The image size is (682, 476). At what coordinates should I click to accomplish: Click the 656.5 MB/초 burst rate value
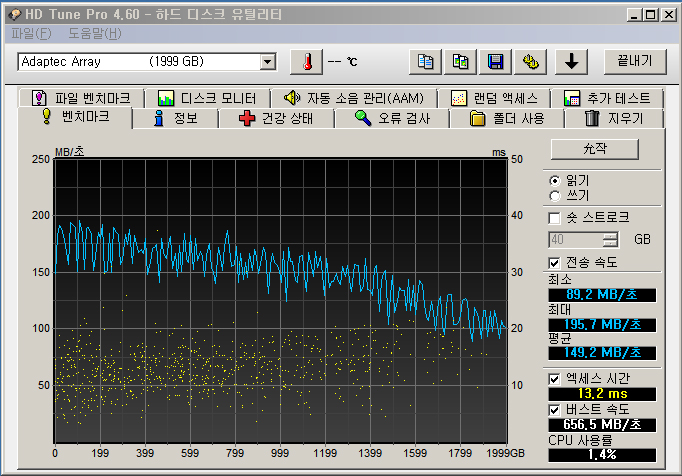tap(602, 425)
